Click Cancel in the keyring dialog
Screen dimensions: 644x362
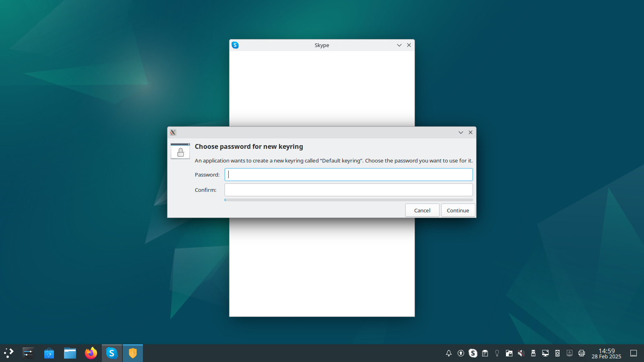click(x=422, y=210)
